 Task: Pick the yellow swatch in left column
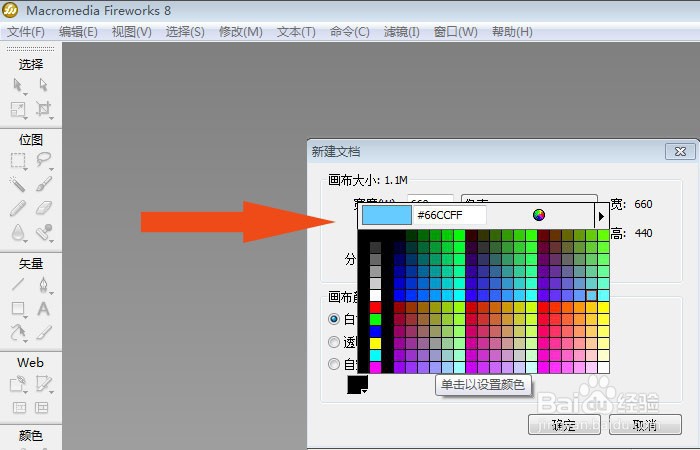coord(375,343)
